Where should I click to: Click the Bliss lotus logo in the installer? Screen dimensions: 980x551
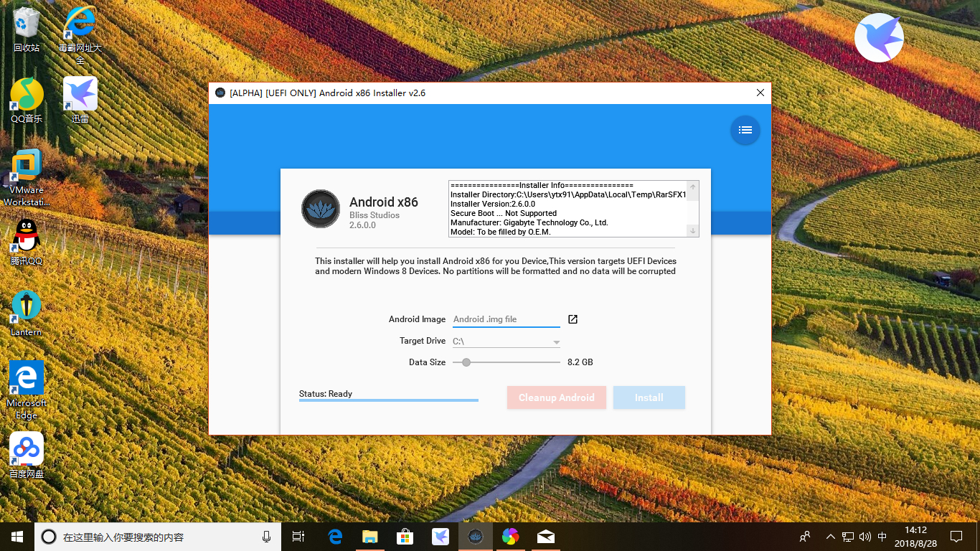321,209
